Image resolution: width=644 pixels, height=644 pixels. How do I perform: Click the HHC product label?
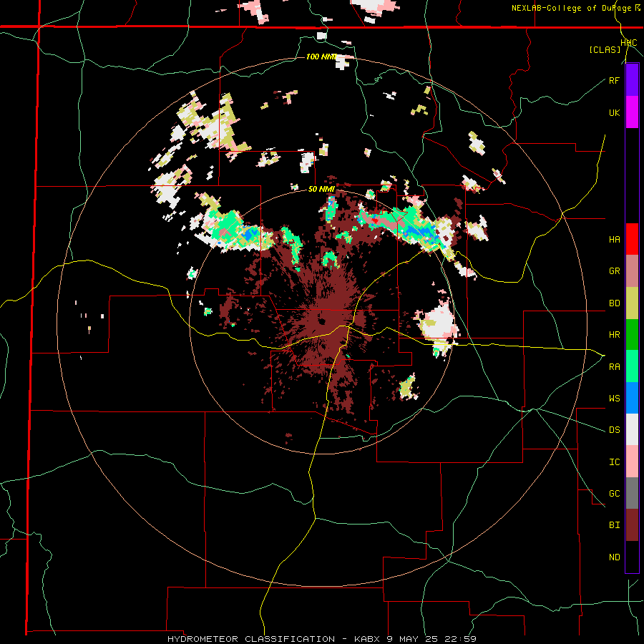click(x=628, y=43)
